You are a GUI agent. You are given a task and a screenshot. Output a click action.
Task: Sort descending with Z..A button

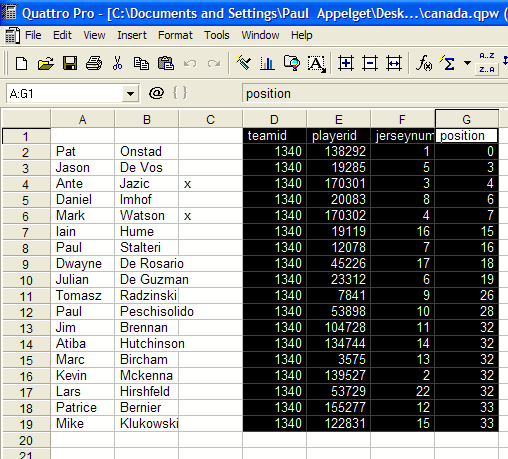487,69
